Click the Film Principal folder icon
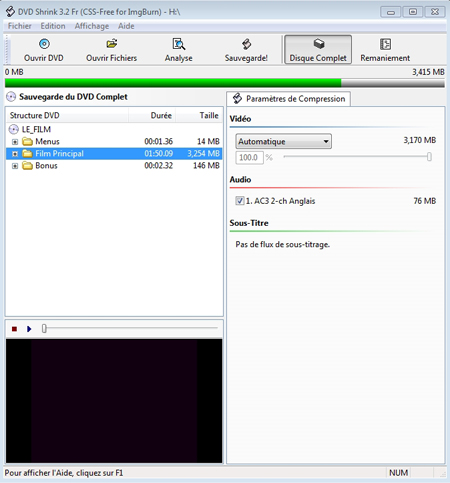The height and width of the screenshot is (483, 450). [27, 154]
